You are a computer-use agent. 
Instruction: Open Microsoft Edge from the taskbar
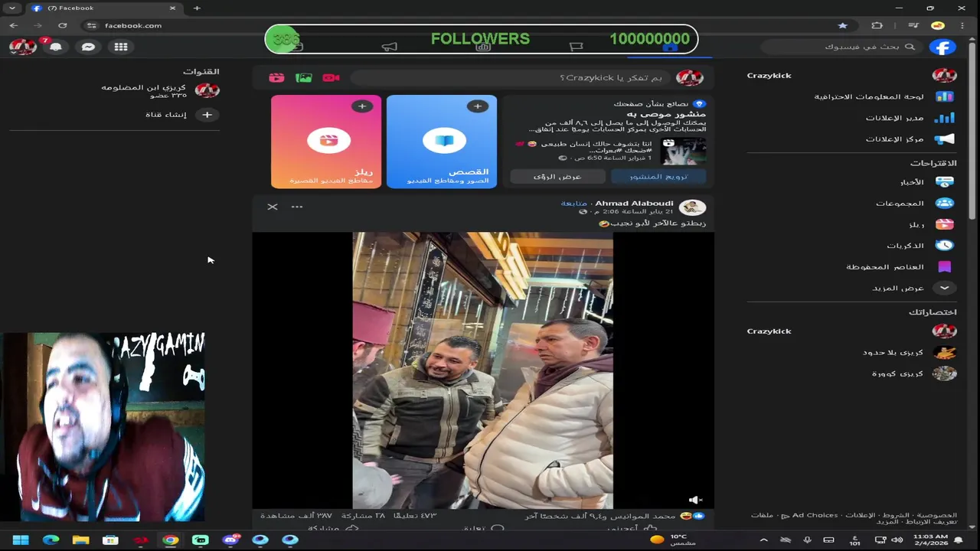point(51,540)
